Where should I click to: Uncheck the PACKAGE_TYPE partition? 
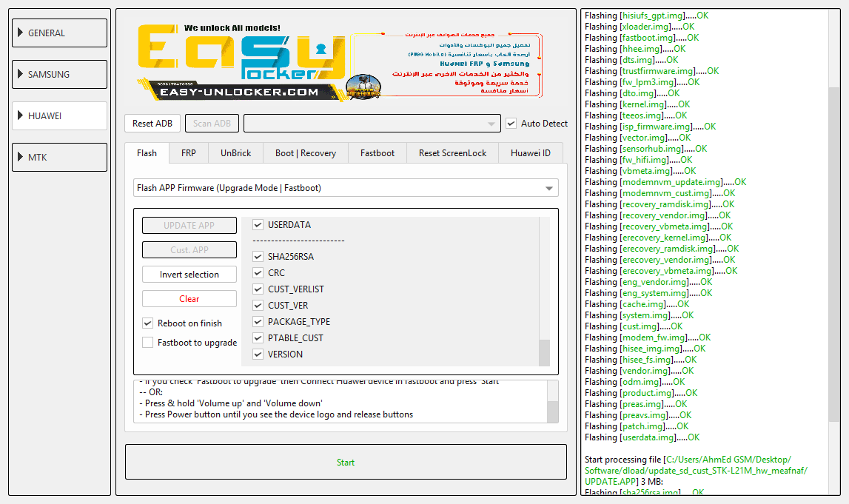(x=258, y=321)
